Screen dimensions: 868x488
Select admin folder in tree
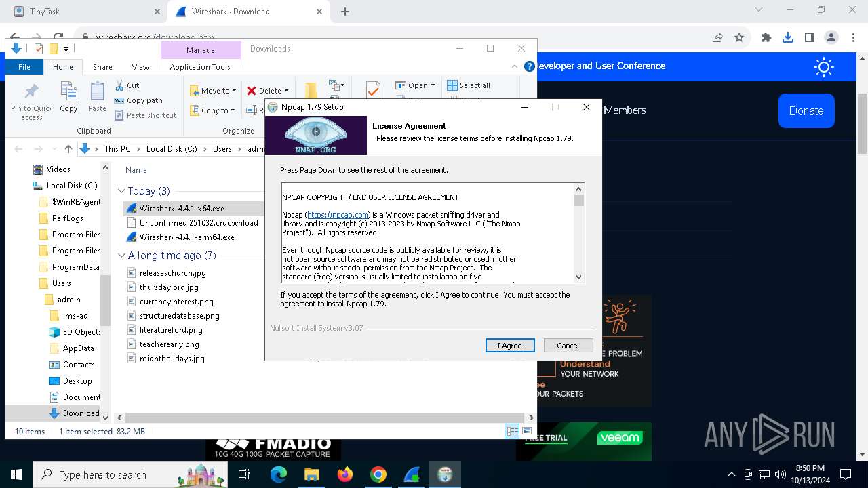click(x=69, y=300)
